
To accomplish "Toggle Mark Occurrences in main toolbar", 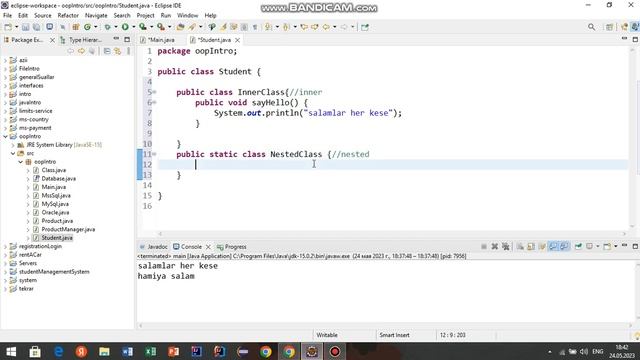I will (x=223, y=27).
